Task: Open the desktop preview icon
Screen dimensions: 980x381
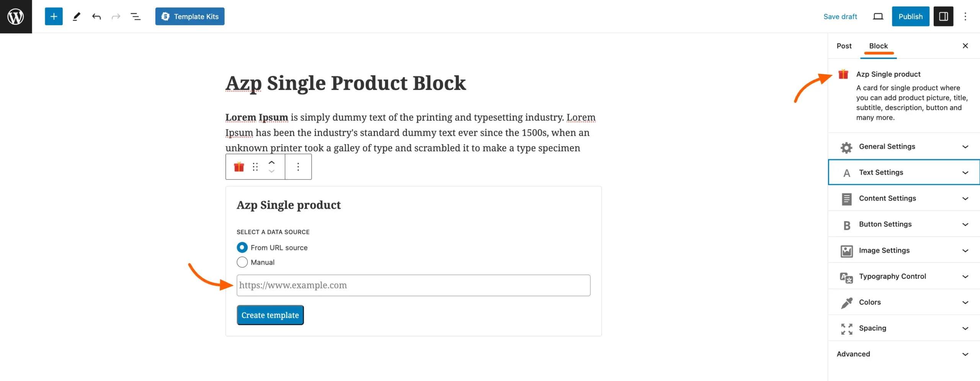Action: [877, 16]
